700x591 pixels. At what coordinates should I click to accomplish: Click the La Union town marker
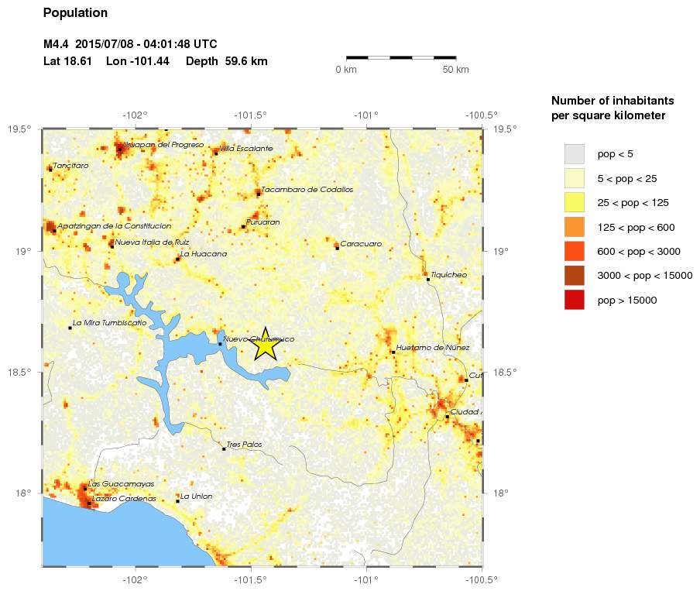(177, 501)
